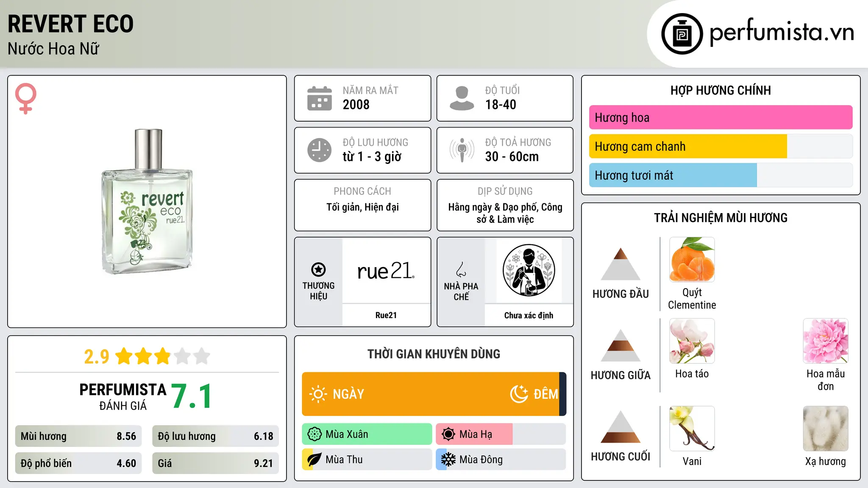The width and height of the screenshot is (868, 488).
Task: Click the 30 - 60cm sillage value
Action: tap(512, 157)
